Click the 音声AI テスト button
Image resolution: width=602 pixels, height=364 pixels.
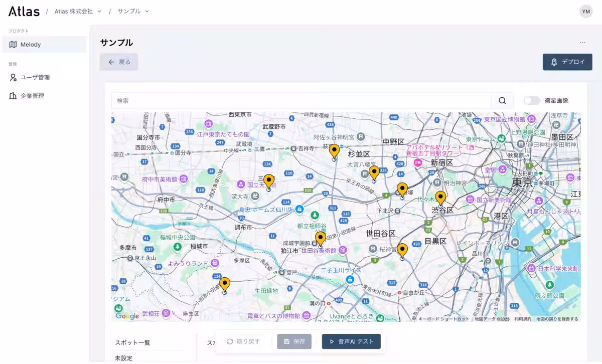coord(351,341)
